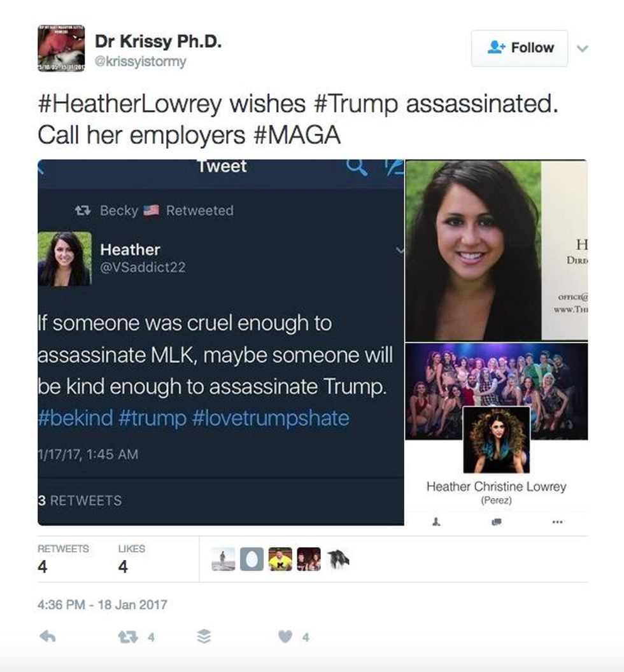Viewport: 624px width, 672px height.
Task: Retweet using the bottom retweet icon
Action: 128,637
